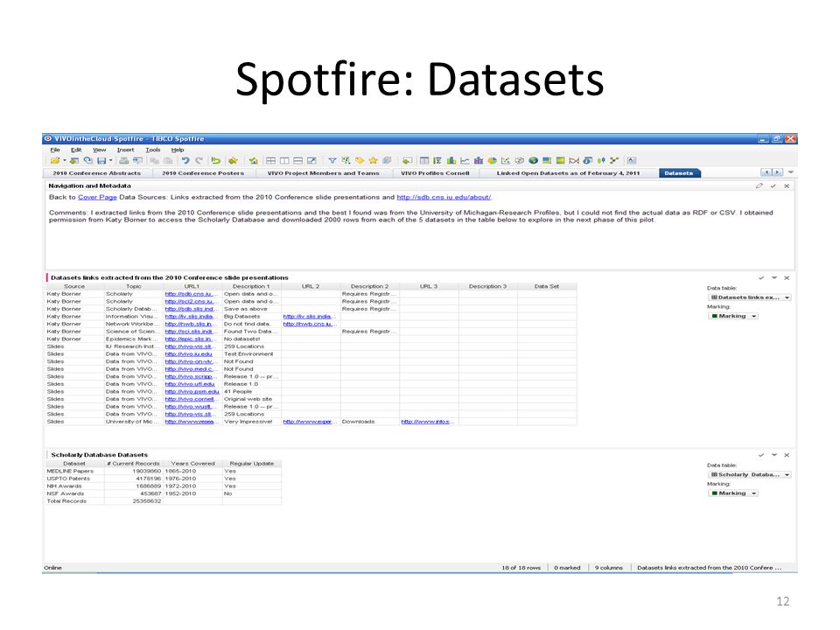Image resolution: width=840 pixels, height=630 pixels.
Task: Insert a Cross Table (sigma) visualization
Action: (x=437, y=161)
